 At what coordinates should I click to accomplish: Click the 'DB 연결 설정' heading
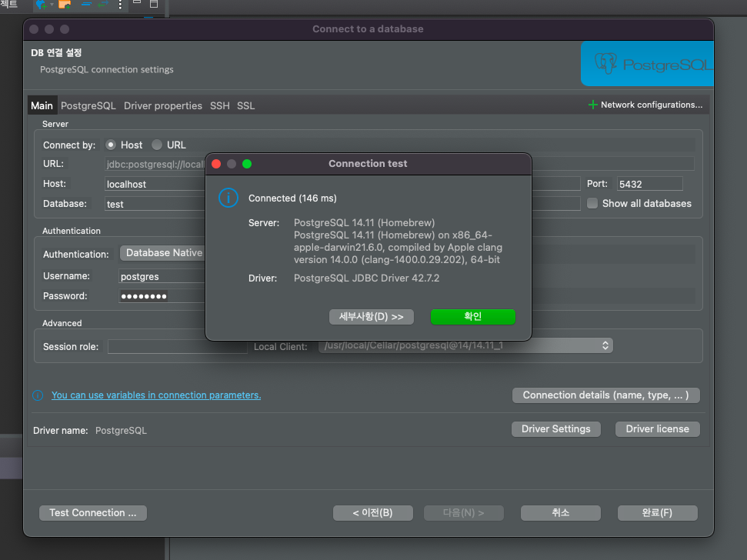click(x=56, y=52)
